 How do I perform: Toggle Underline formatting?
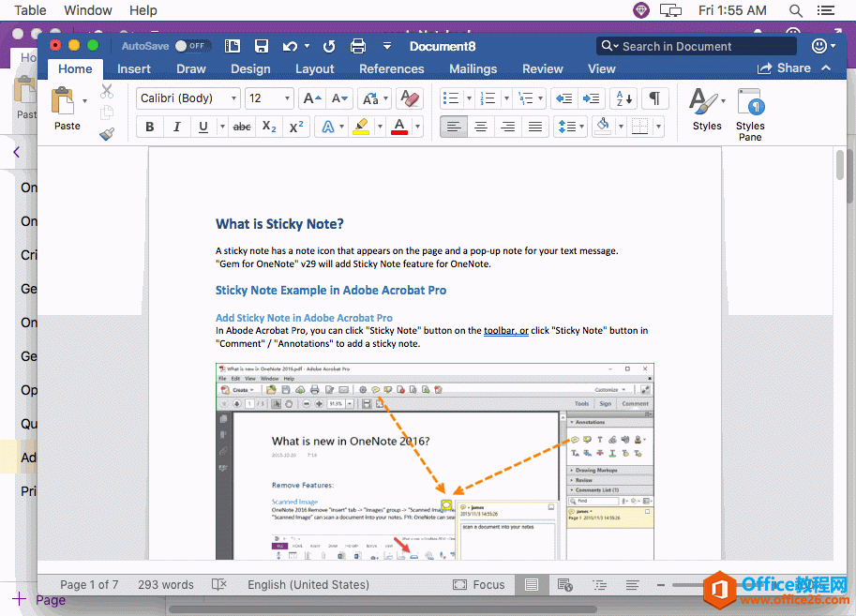[203, 127]
